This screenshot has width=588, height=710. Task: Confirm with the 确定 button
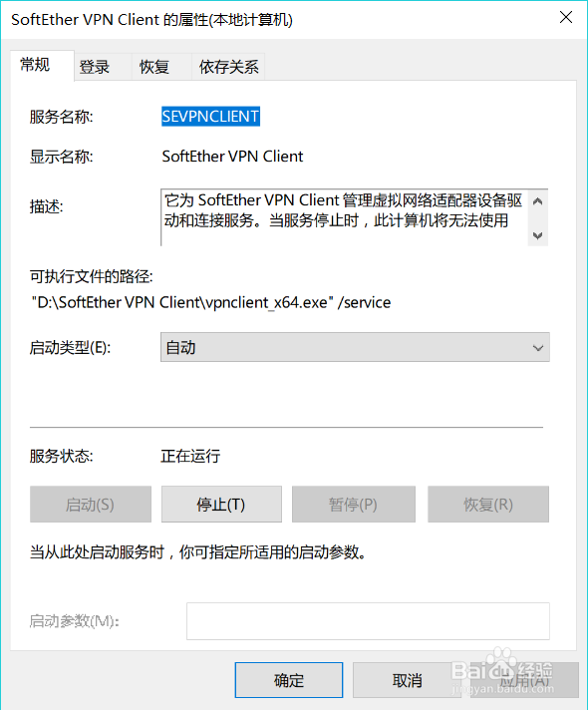tap(289, 680)
